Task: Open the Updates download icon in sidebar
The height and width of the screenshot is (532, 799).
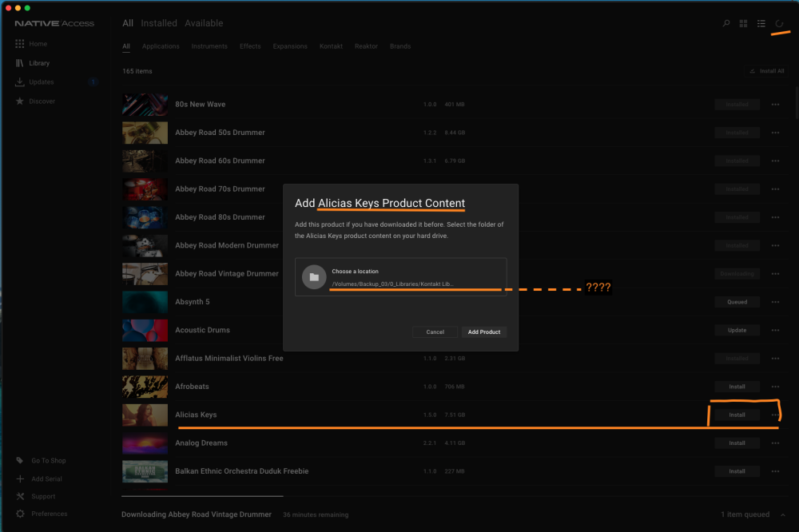Action: tap(19, 81)
